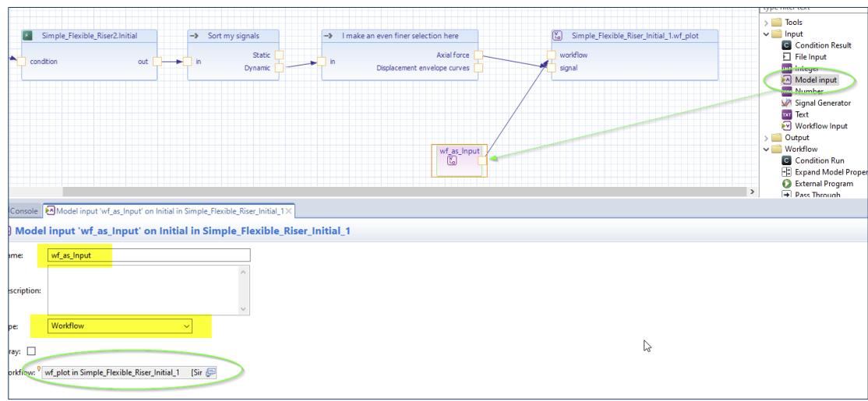Click the browse icon in Workflow field
This screenshot has width=868, height=401.
click(x=210, y=373)
